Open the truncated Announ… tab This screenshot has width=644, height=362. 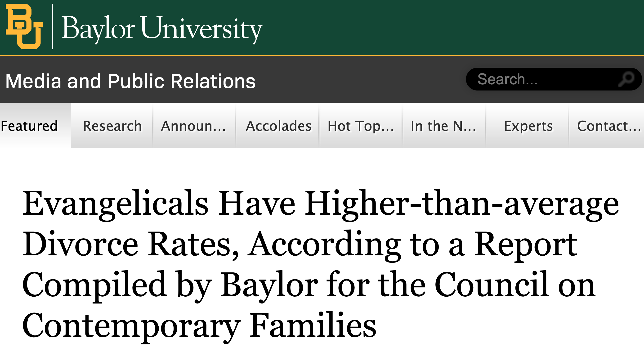[x=193, y=126]
